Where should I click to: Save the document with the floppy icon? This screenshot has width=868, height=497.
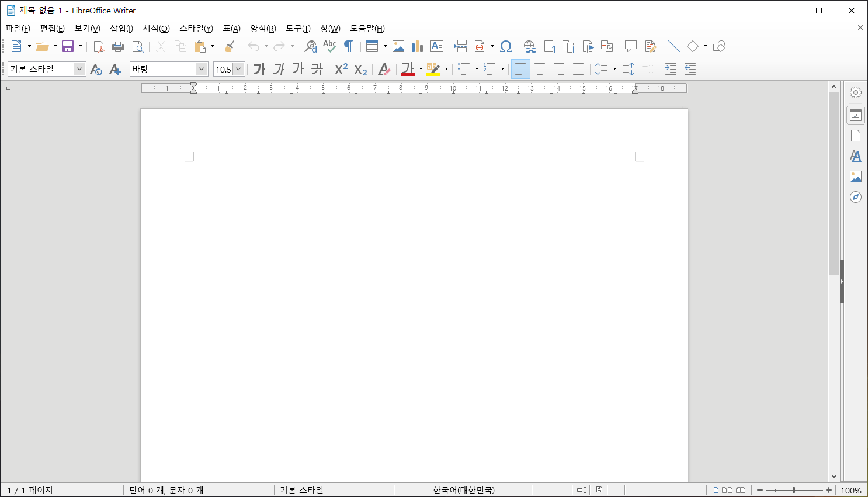[68, 46]
